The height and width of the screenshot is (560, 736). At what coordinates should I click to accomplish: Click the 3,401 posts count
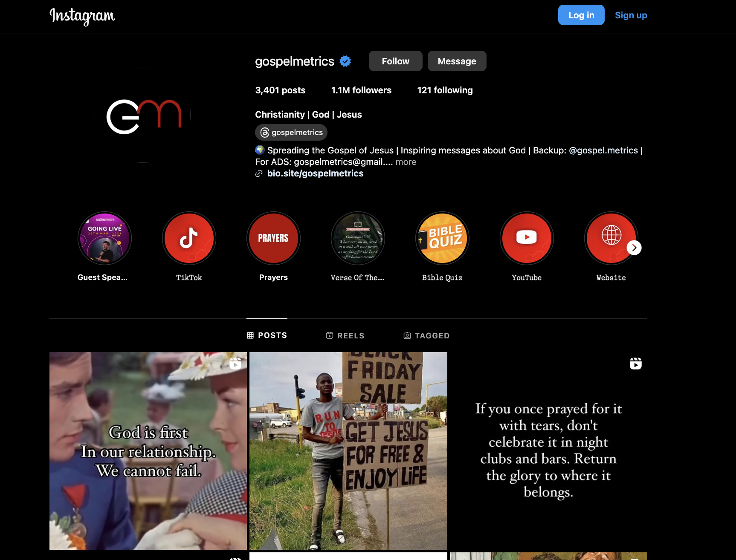[280, 90]
